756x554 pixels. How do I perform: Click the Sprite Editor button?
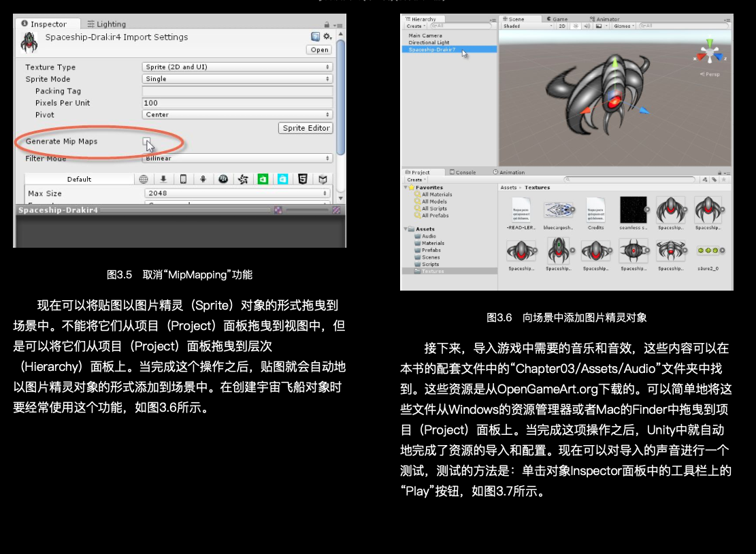306,128
